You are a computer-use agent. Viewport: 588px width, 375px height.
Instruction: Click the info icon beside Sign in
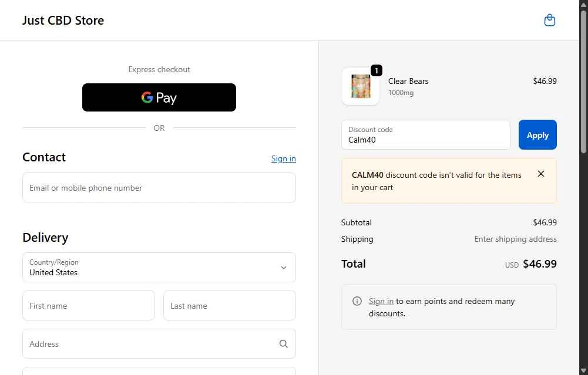(357, 301)
